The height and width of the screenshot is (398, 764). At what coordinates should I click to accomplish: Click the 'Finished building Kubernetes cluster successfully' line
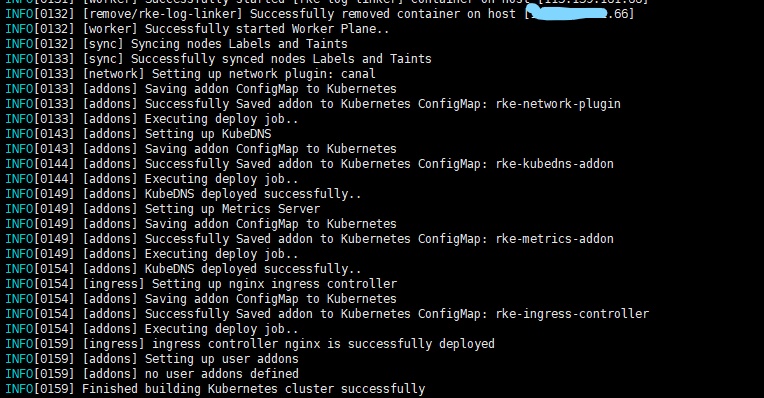[215, 389]
